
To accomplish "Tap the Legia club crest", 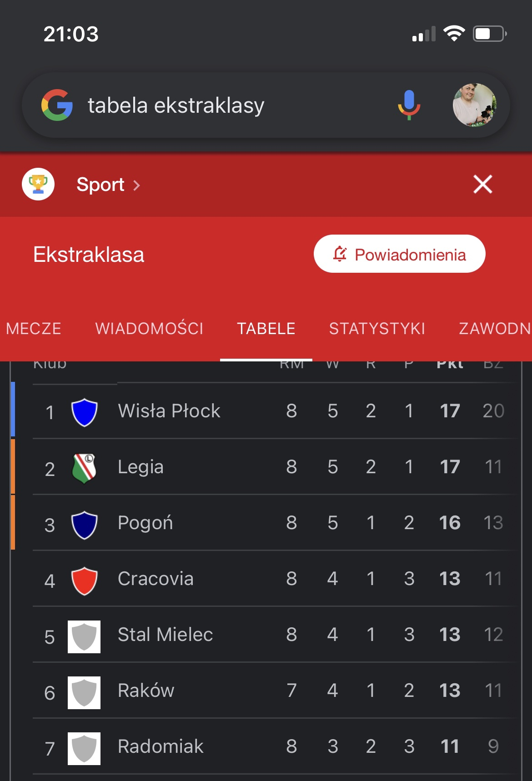I will click(84, 468).
